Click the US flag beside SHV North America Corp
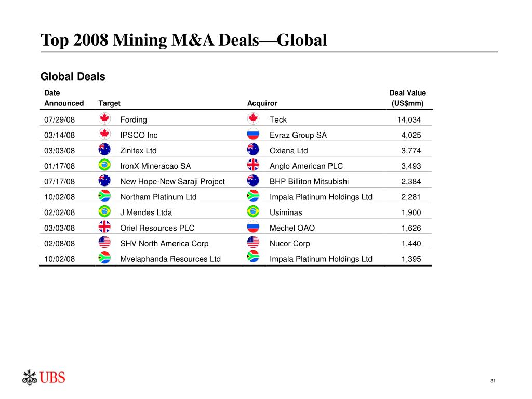Screen dimensions: 532x399 pos(104,242)
